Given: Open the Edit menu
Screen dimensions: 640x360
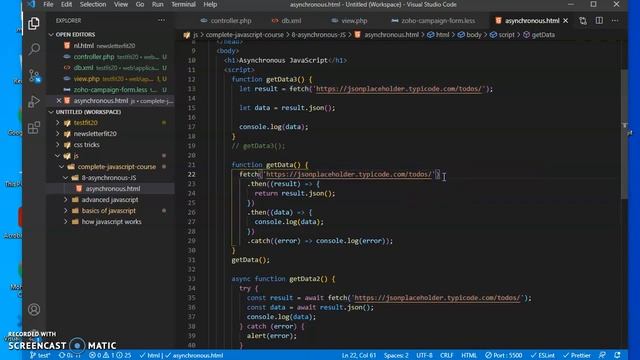Looking at the screenshot, I should (x=66, y=4).
